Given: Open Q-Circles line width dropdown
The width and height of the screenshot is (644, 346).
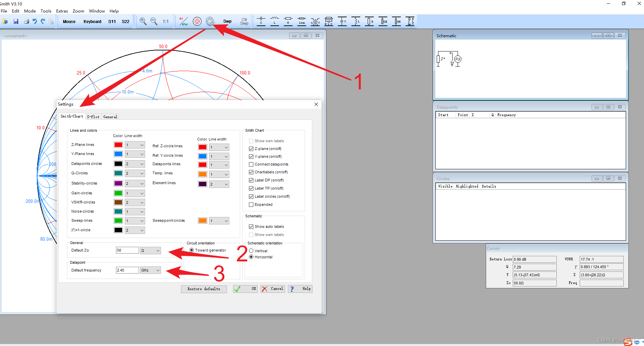Looking at the screenshot, I should [x=135, y=173].
